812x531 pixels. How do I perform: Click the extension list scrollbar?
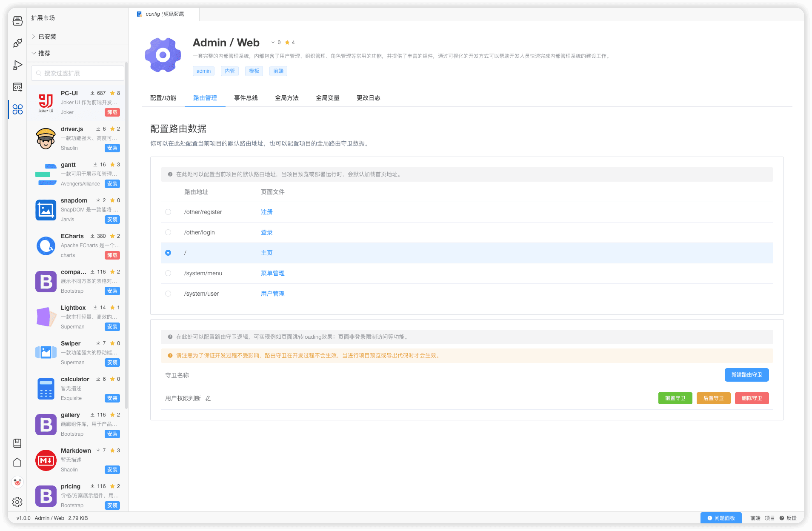[x=126, y=236]
